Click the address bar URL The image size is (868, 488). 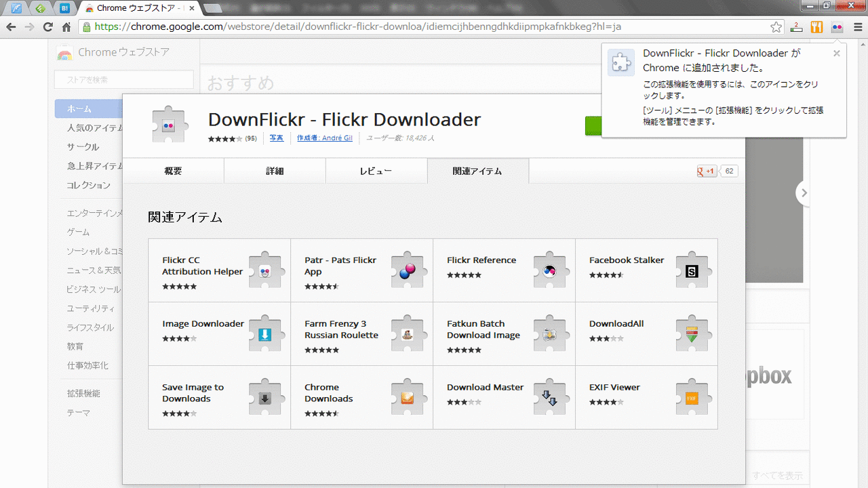click(358, 27)
